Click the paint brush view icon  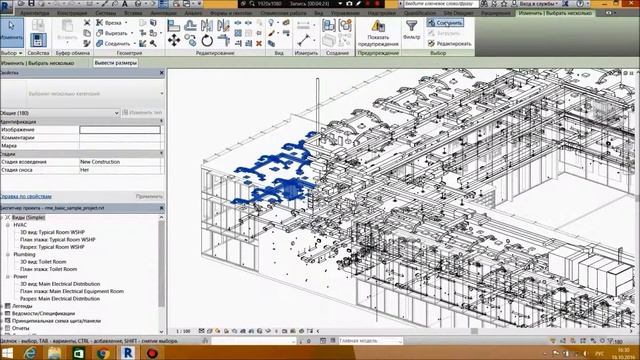[x=271, y=33]
